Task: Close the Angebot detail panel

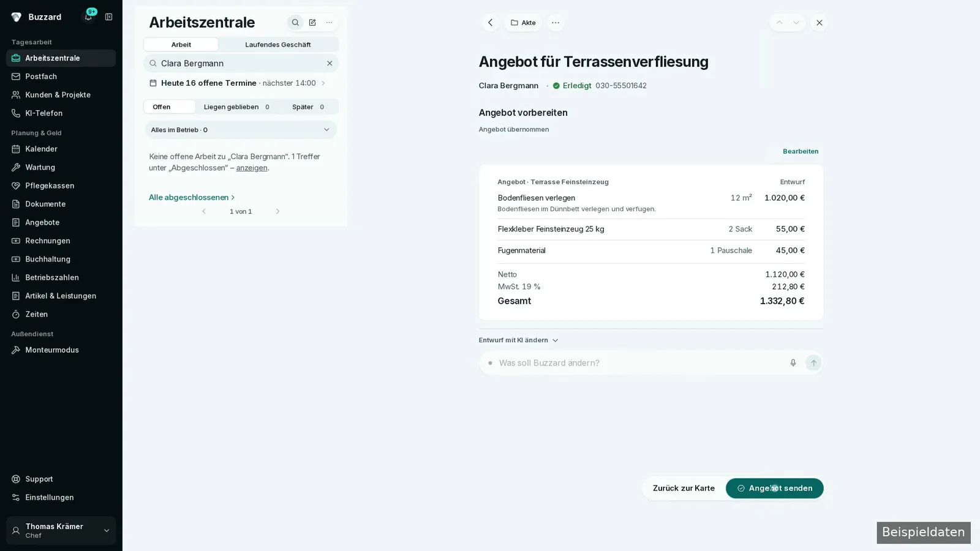Action: pos(819,23)
